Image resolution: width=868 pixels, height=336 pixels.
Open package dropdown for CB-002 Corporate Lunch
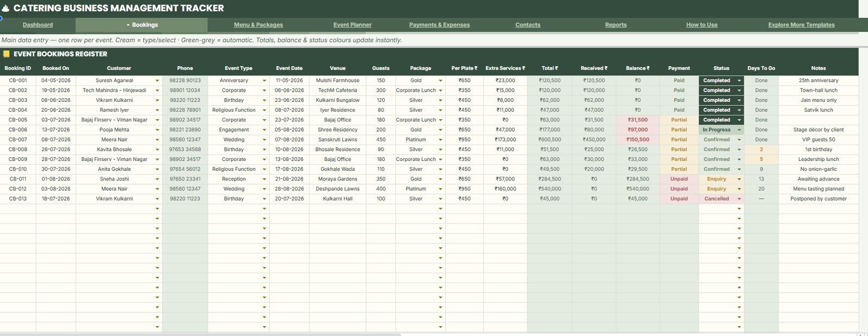coord(441,91)
